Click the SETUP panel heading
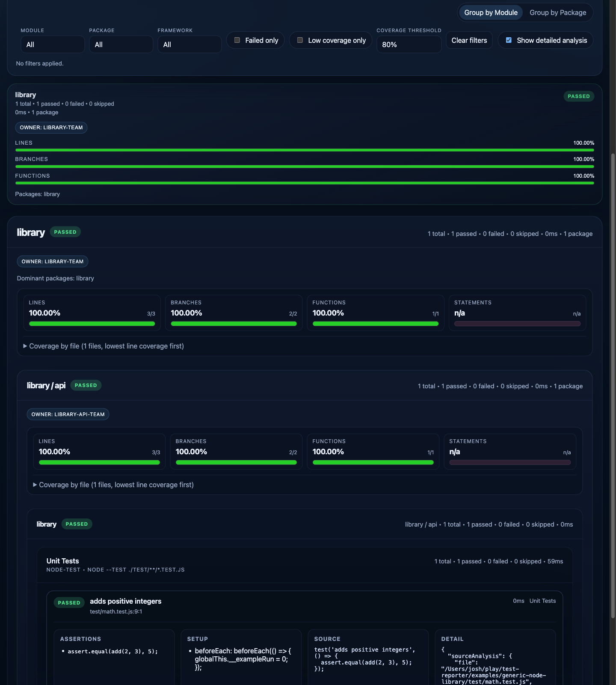The width and height of the screenshot is (616, 685). point(198,639)
